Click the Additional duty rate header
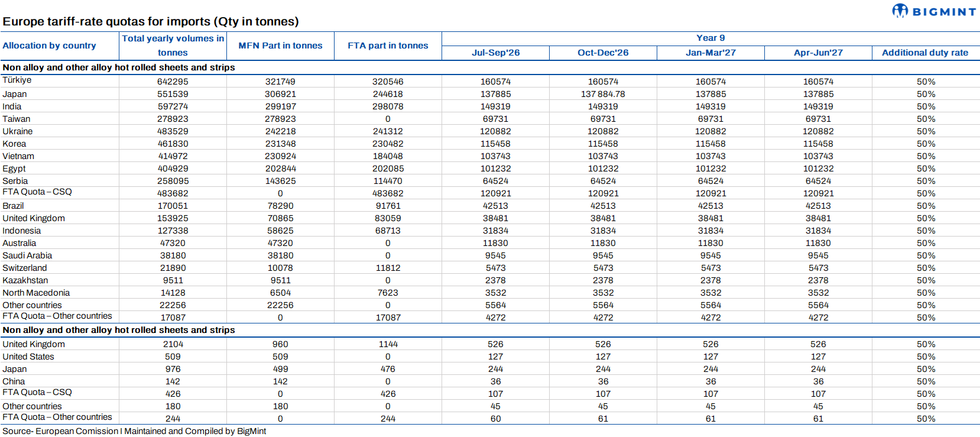The height and width of the screenshot is (437, 980). point(925,53)
